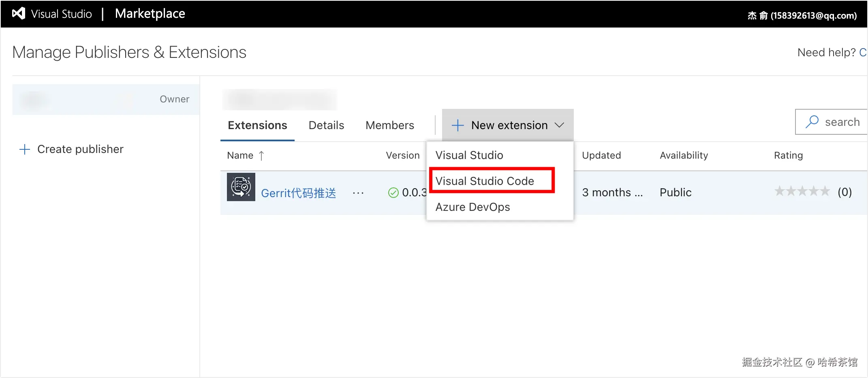Switch to the Details tab
This screenshot has width=868, height=378.
click(x=326, y=125)
